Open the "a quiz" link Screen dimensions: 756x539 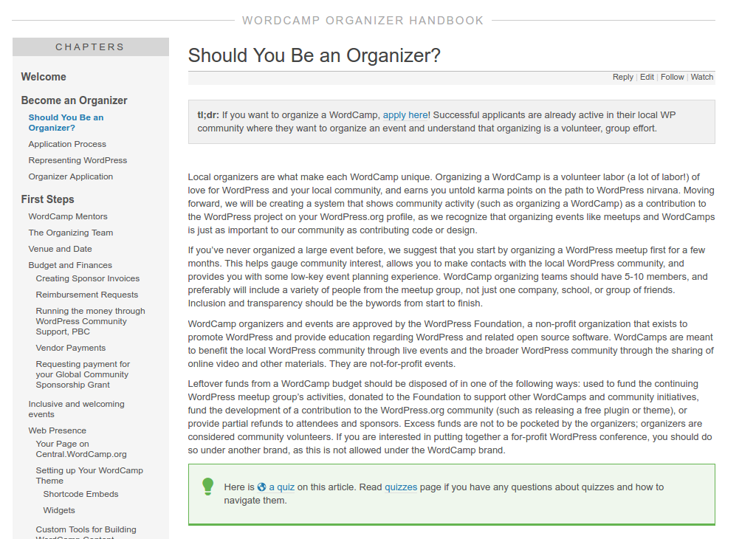281,487
